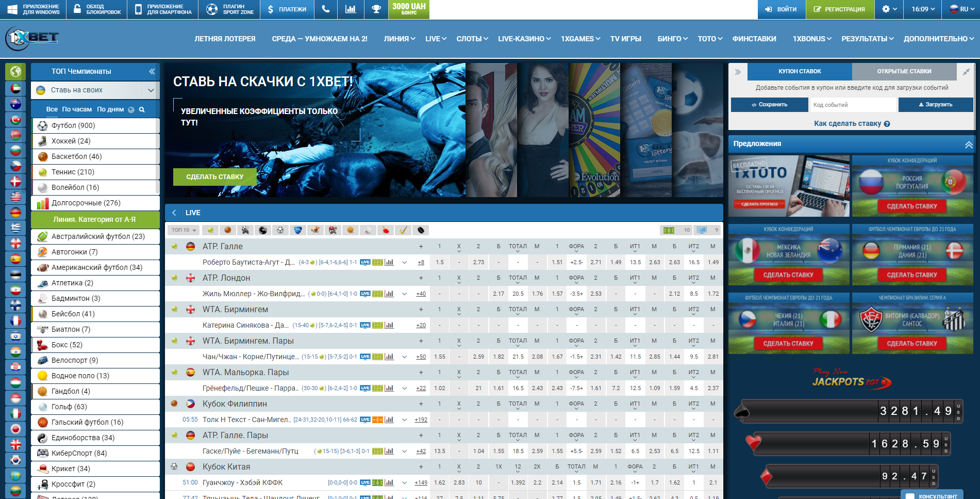Open court view icon for Жиль Мюллер match
This screenshot has height=499, width=980.
pos(377,294)
